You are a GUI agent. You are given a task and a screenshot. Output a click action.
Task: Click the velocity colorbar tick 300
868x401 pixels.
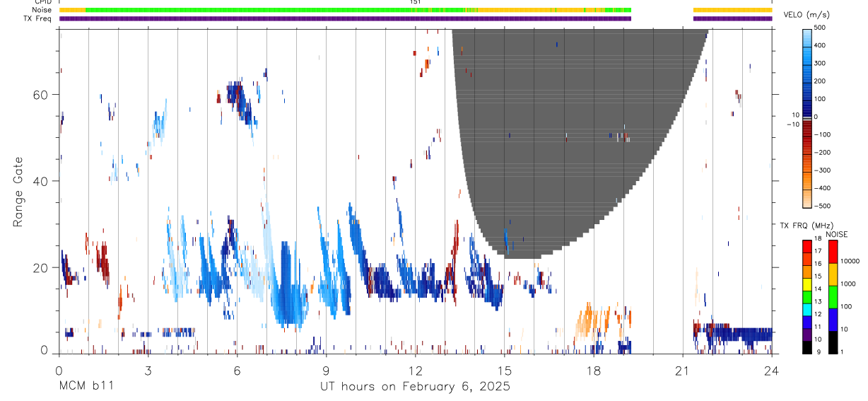[820, 63]
